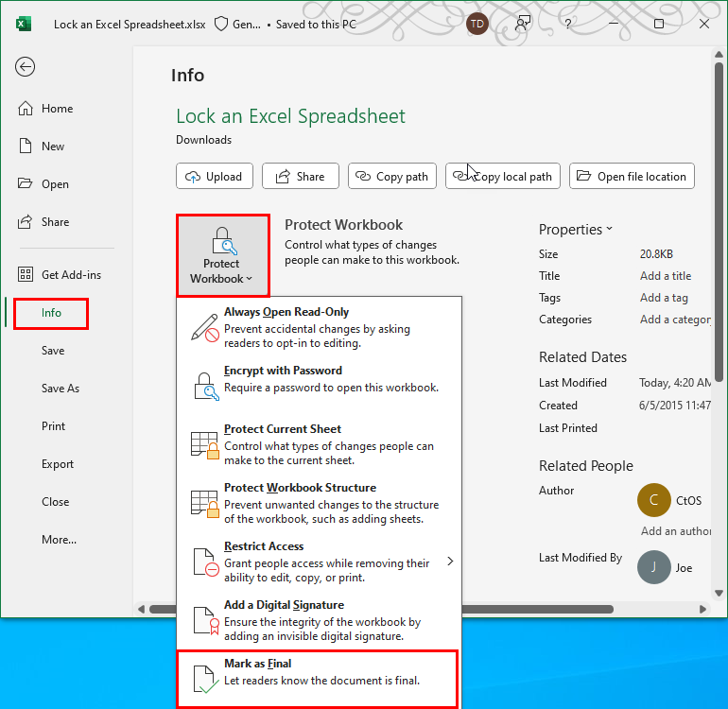Click the Protect Workbook dropdown button
This screenshot has width=728, height=709.
click(223, 255)
